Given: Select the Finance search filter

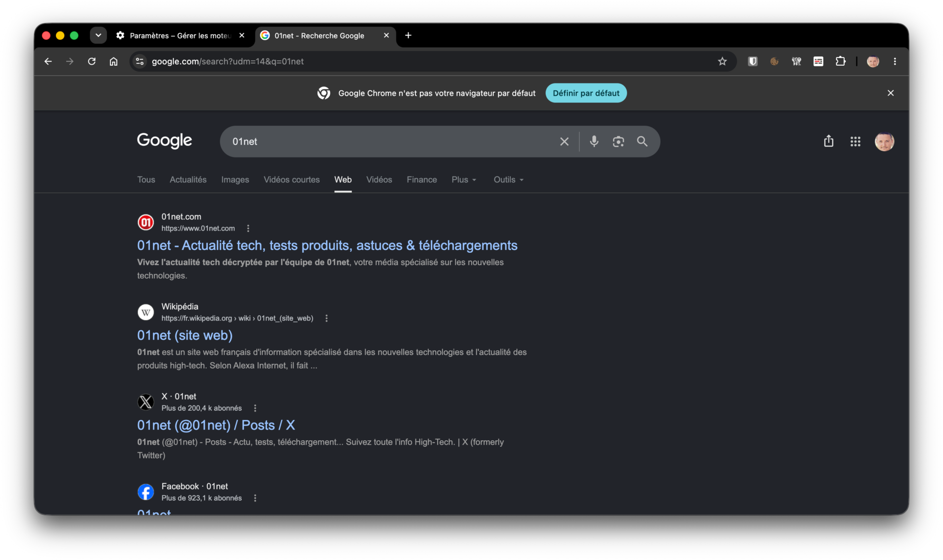Looking at the screenshot, I should (x=421, y=180).
